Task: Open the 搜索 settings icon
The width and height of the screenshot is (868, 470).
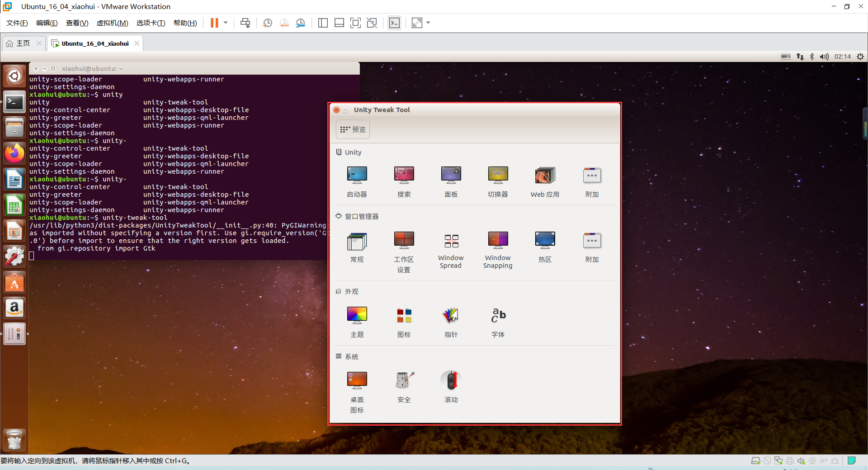Action: [404, 181]
